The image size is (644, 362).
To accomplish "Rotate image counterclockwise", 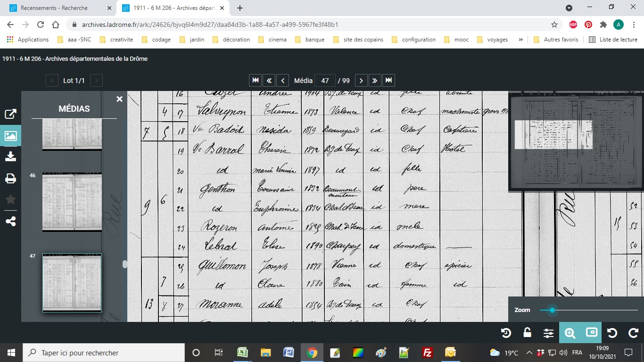I will tap(612, 333).
